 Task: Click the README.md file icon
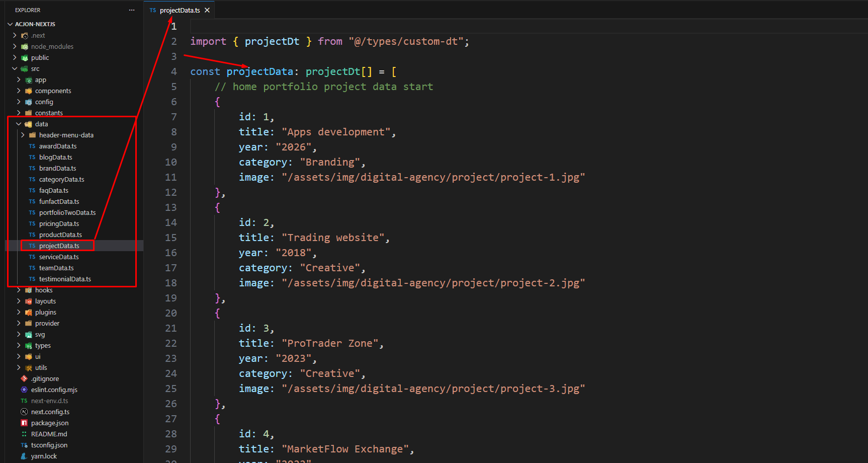(x=24, y=434)
